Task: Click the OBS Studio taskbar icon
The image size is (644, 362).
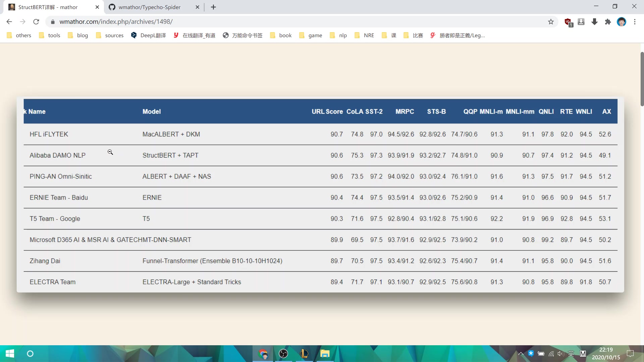Action: pos(283,354)
